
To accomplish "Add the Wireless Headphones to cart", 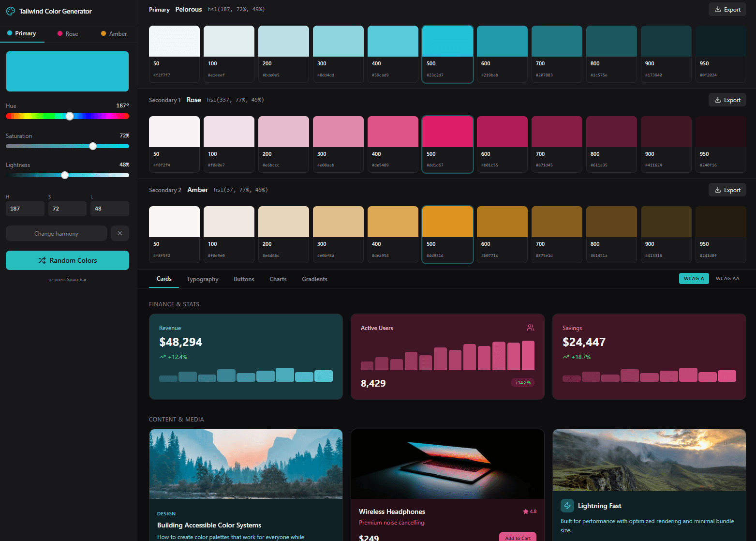I will tap(518, 537).
